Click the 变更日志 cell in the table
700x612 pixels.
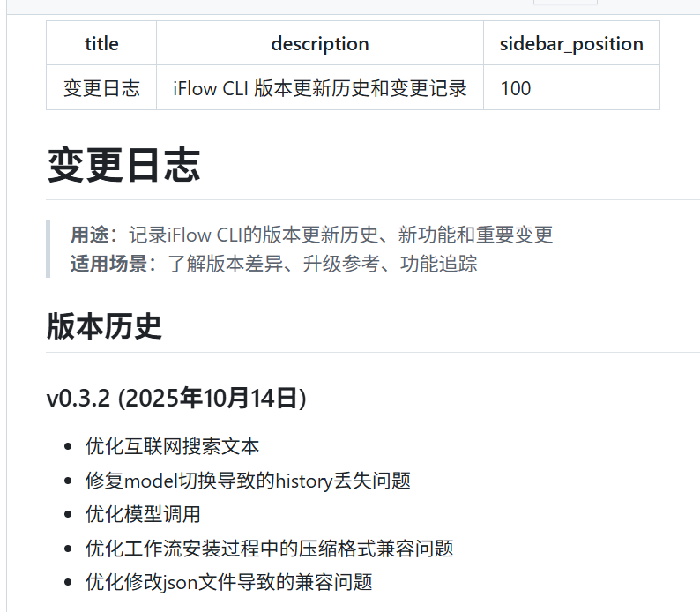pos(101,88)
